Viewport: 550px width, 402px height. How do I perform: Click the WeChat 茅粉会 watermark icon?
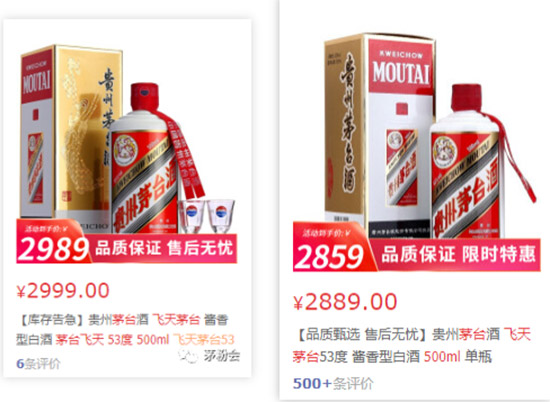pos(188,356)
